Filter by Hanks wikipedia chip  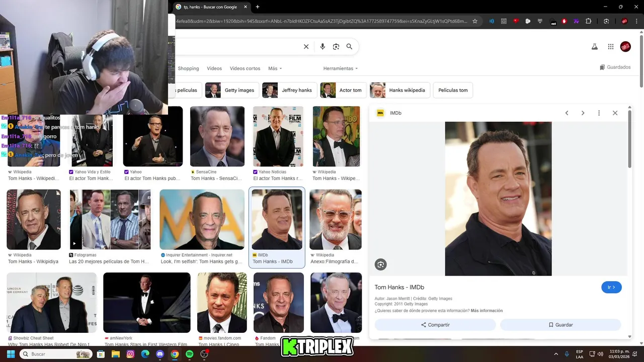[x=399, y=90]
